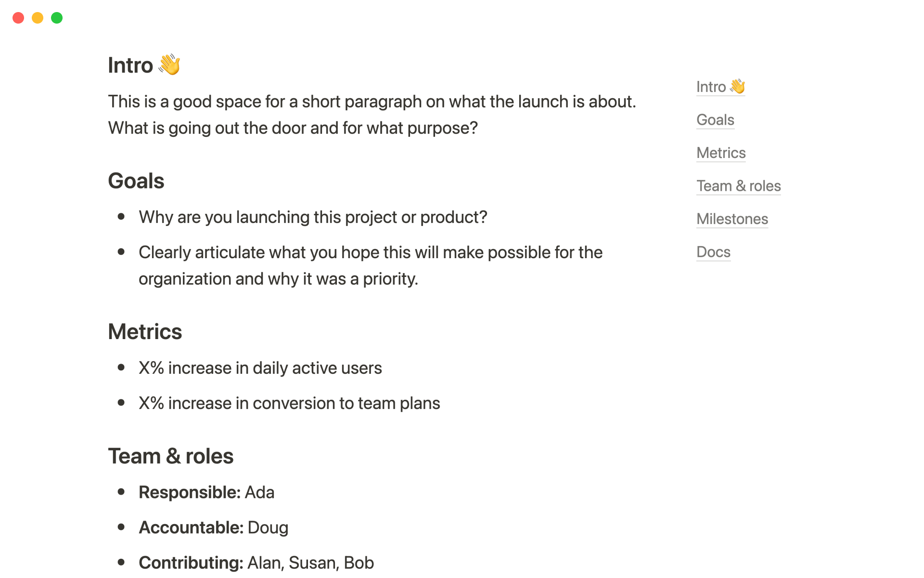
Task: Select Metrics link in the side outline
Action: click(x=721, y=153)
